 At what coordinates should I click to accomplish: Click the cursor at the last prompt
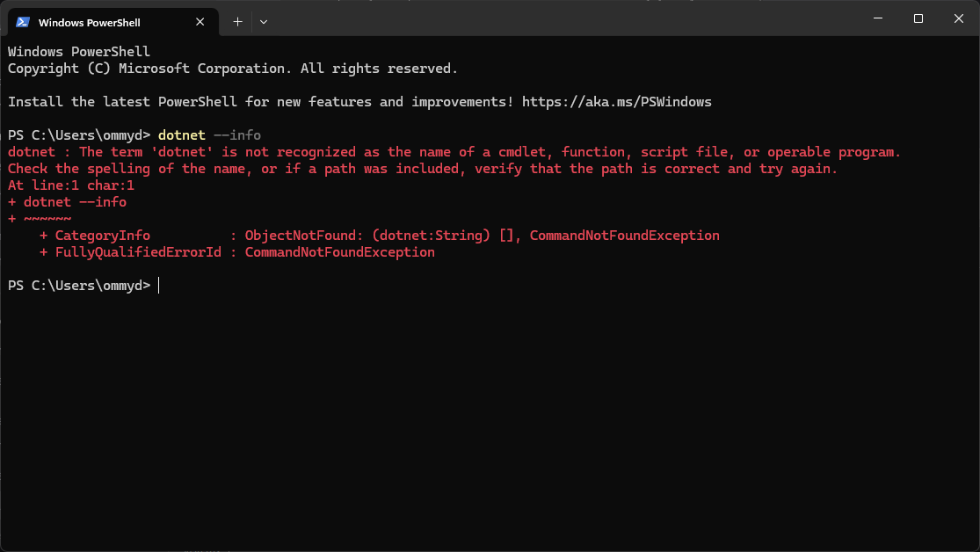[159, 286]
